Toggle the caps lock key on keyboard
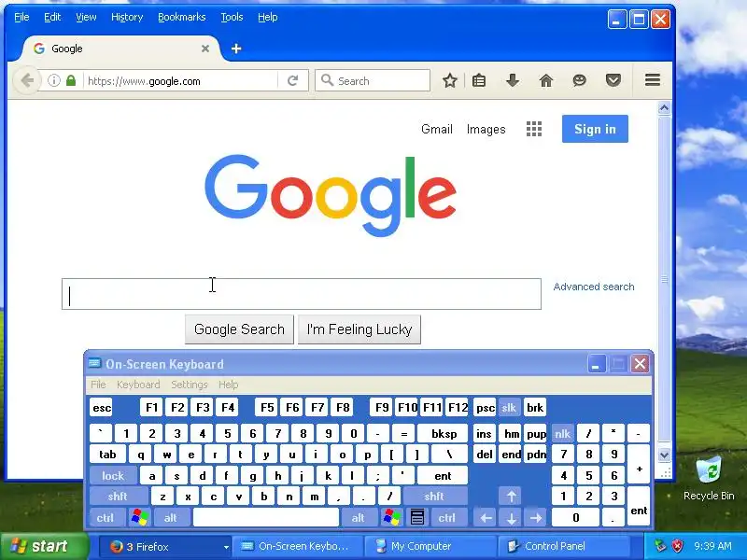This screenshot has width=747, height=560. click(113, 475)
